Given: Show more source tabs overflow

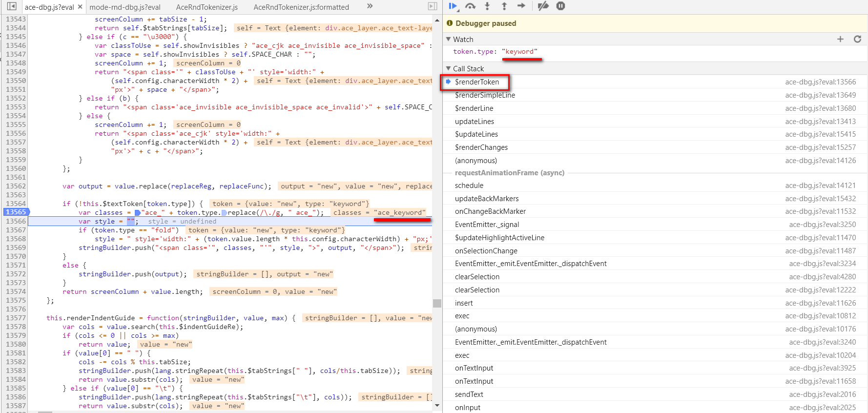Looking at the screenshot, I should click(370, 6).
